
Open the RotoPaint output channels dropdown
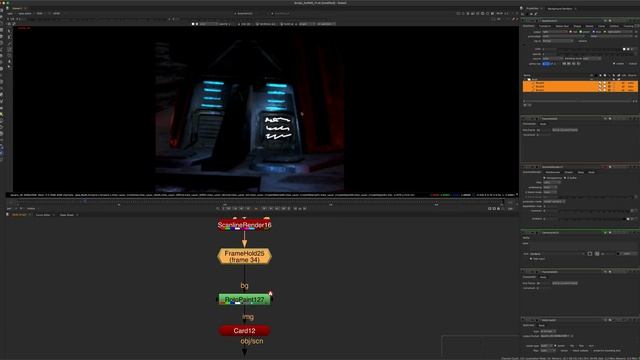point(556,32)
